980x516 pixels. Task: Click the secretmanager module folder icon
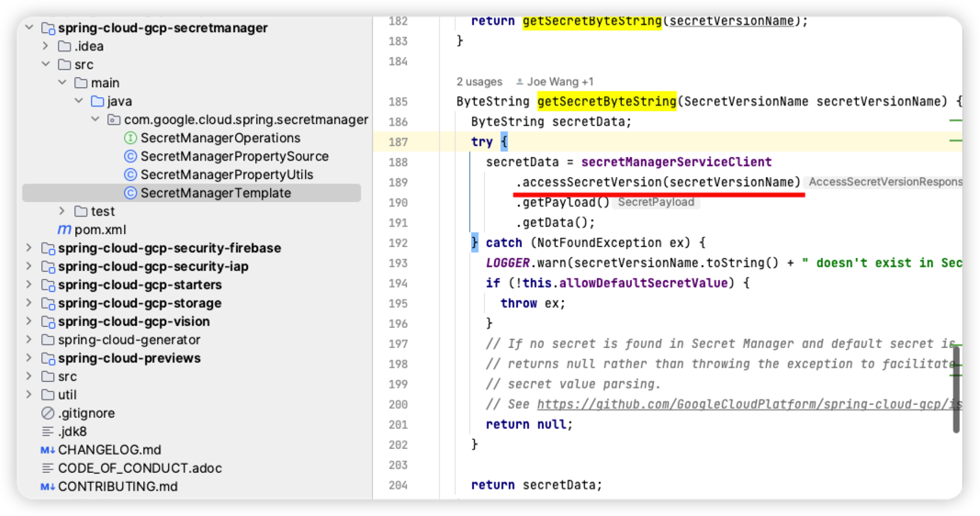(48, 28)
